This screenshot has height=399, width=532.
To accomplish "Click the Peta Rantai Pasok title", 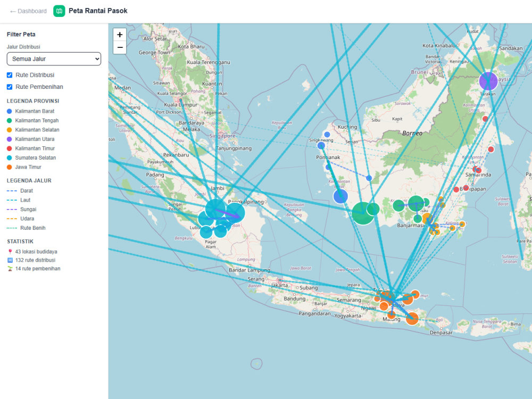I will click(98, 11).
